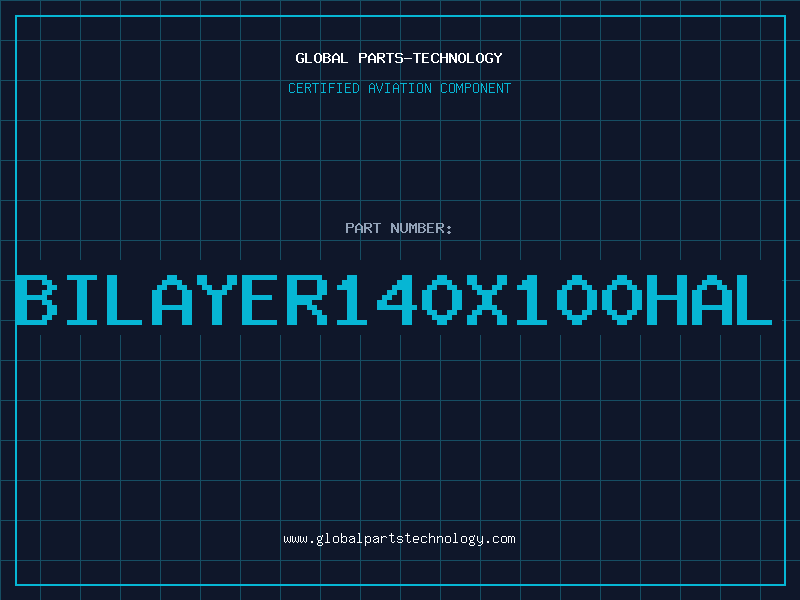800x600 pixels.
Task: Click the word COMPONENT in the subtitle
Action: [x=476, y=88]
